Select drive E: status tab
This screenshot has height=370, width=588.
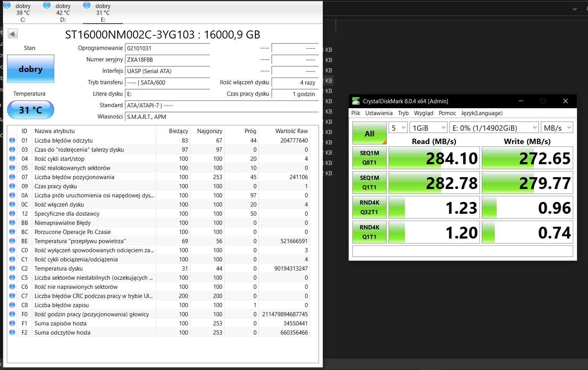pos(103,13)
